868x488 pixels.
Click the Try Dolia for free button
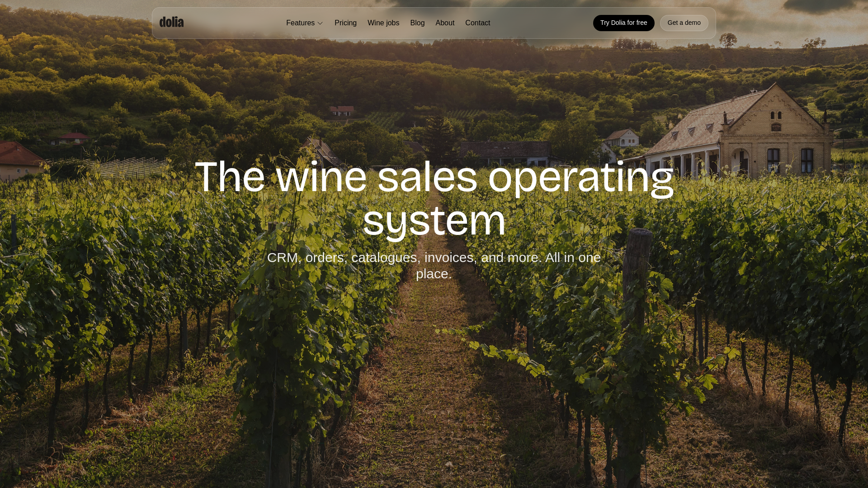623,23
